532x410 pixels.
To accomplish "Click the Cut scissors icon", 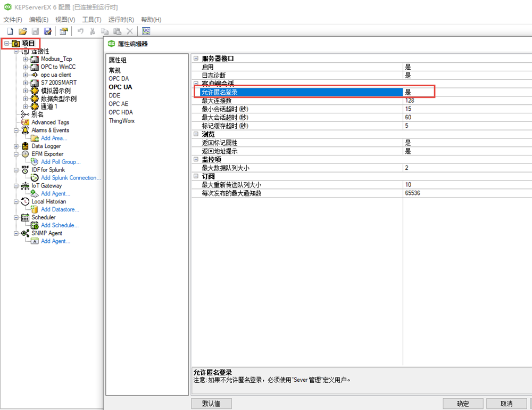I will point(92,31).
